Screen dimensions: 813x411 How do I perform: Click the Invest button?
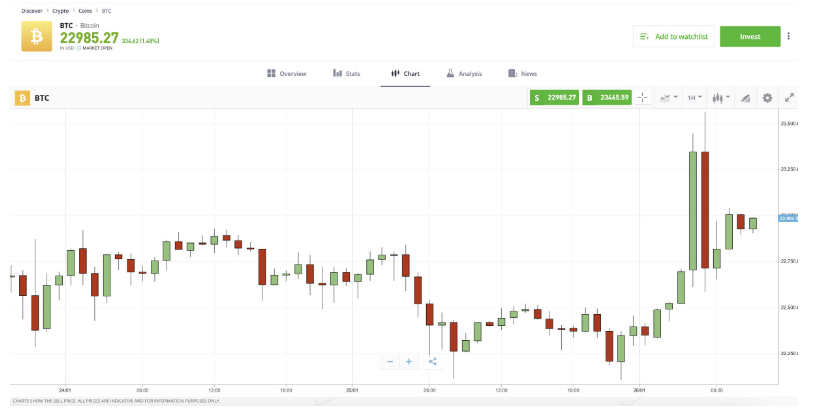coord(750,36)
